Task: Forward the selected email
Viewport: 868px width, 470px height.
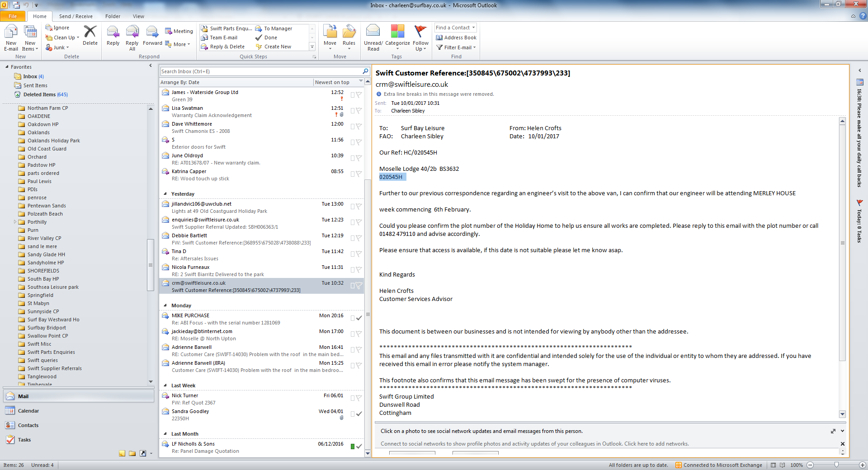Action: point(152,35)
